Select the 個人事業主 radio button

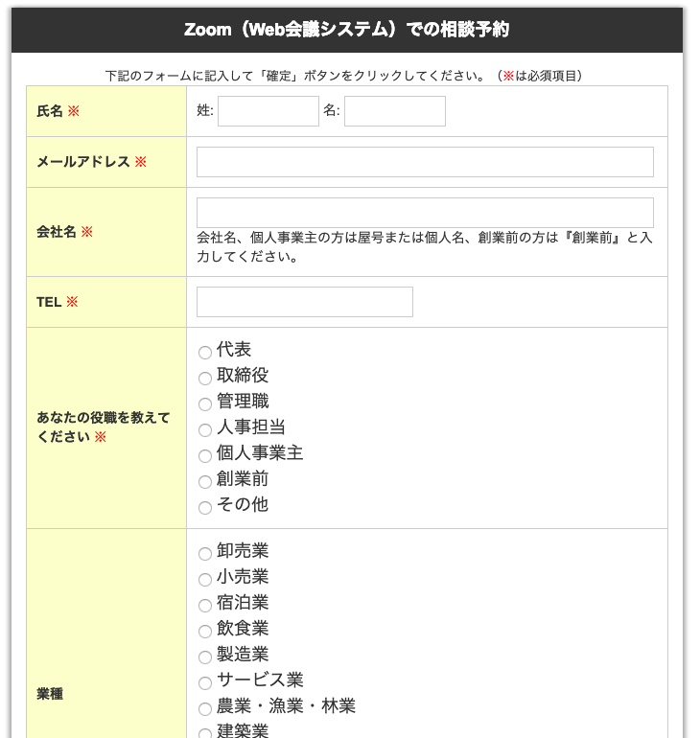[x=205, y=455]
